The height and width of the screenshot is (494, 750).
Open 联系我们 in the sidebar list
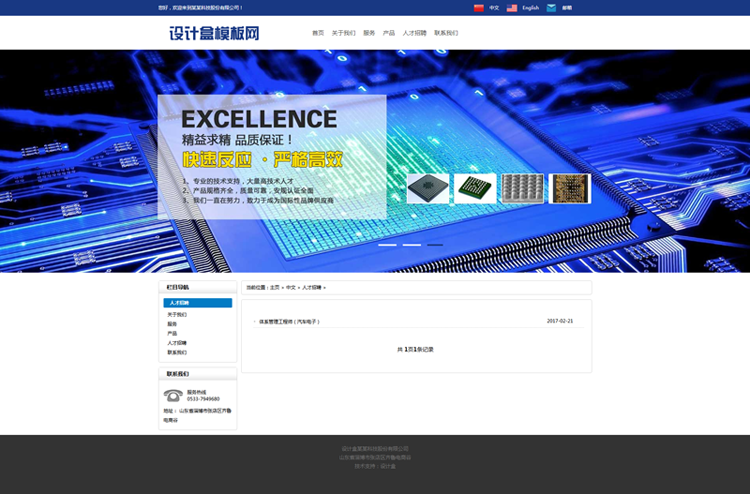click(x=177, y=352)
